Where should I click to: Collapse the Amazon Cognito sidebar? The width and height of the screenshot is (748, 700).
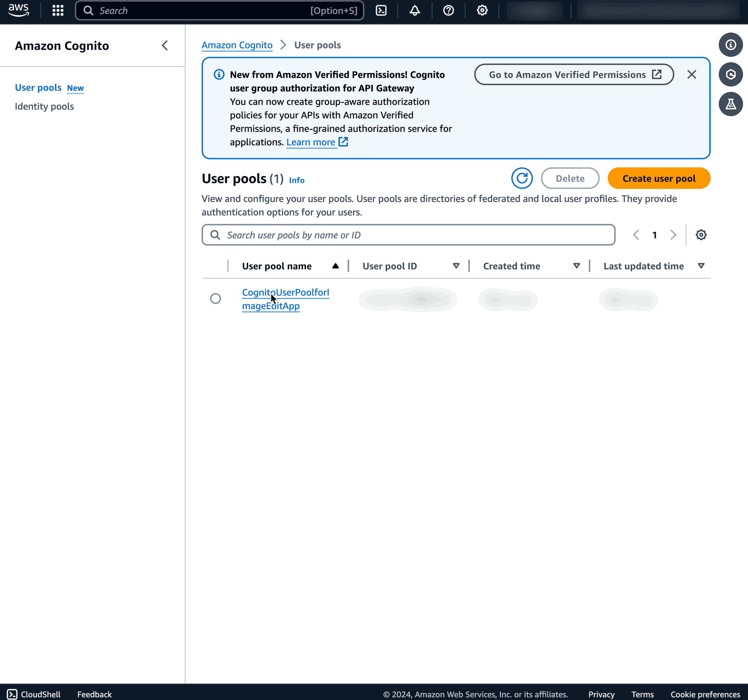coord(165,45)
